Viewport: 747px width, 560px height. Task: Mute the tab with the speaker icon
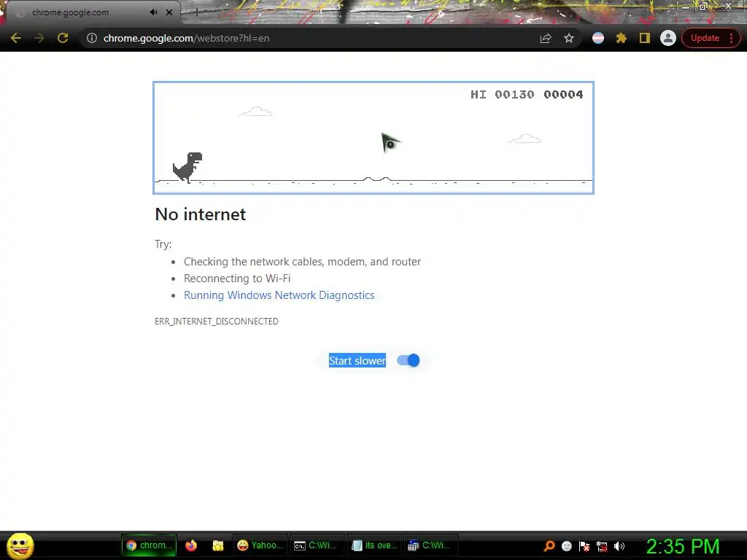click(153, 12)
